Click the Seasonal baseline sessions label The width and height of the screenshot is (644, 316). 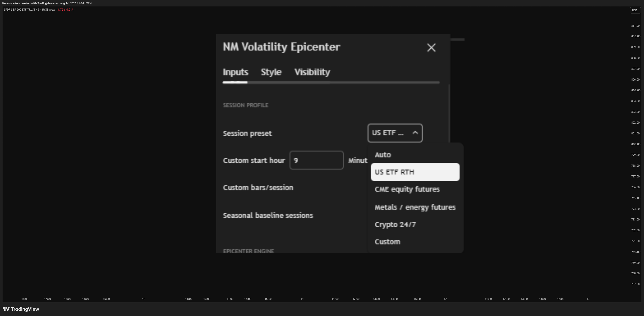click(x=268, y=215)
